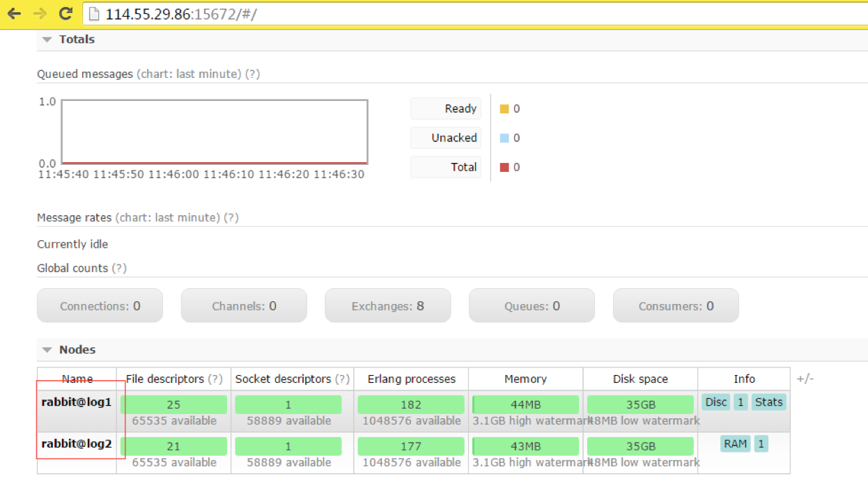This screenshot has width=868, height=483.
Task: Click help (?) beside File descriptors
Action: point(215,379)
